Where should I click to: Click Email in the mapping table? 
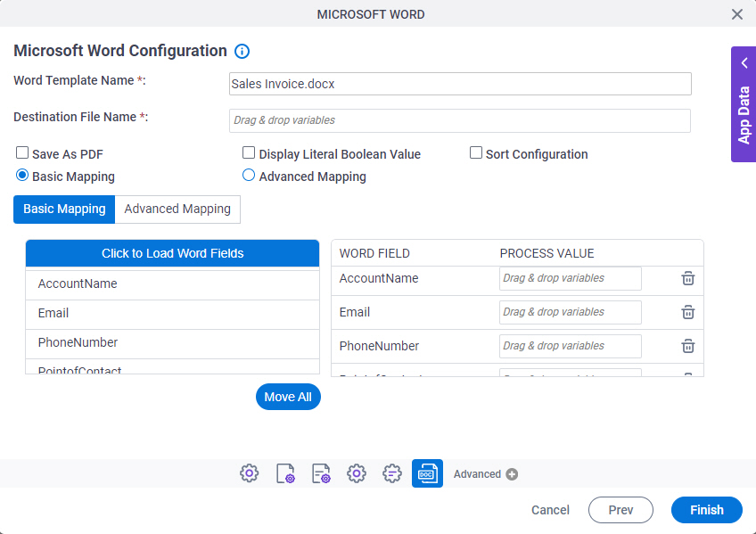point(355,312)
